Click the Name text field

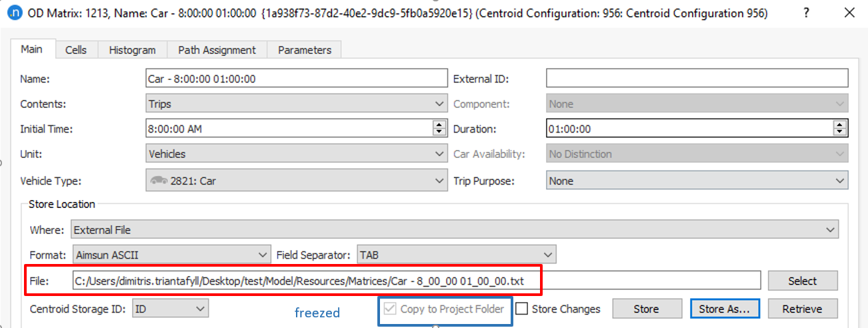(x=296, y=79)
